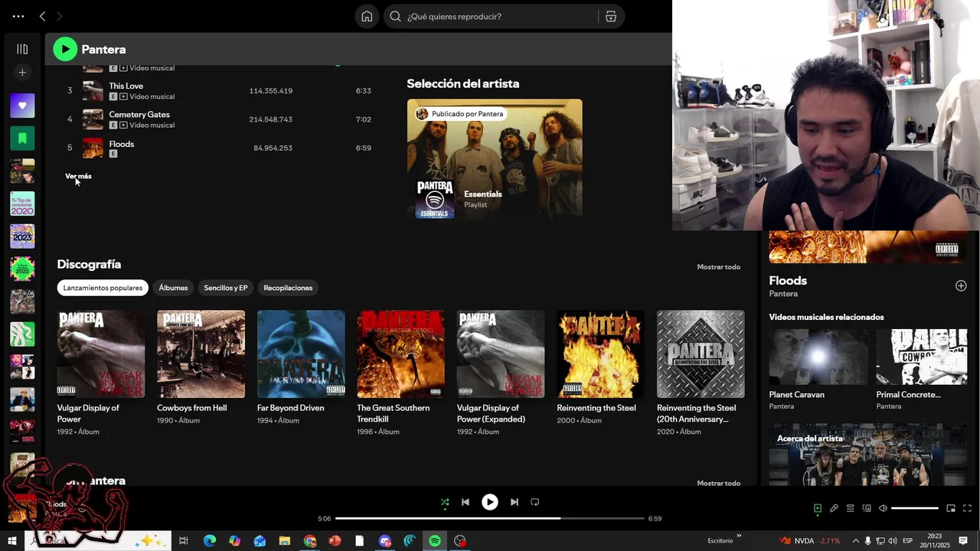The image size is (980, 551).
Task: Show hidden system tray icons chevron
Action: (856, 540)
